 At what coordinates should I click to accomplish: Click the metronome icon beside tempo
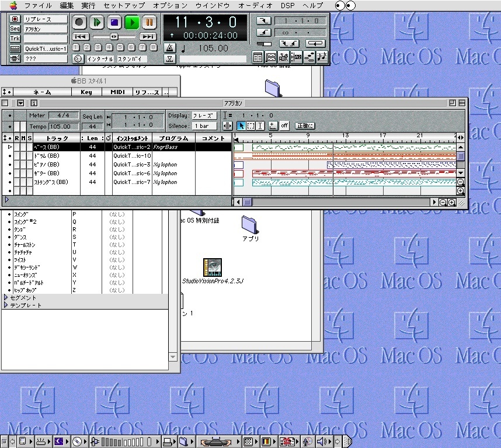coord(169,48)
